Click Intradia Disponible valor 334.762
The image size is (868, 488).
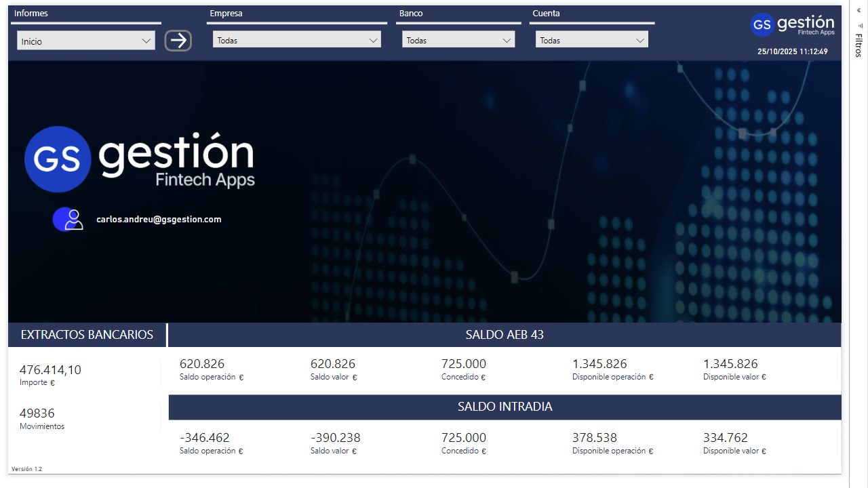[x=726, y=438]
